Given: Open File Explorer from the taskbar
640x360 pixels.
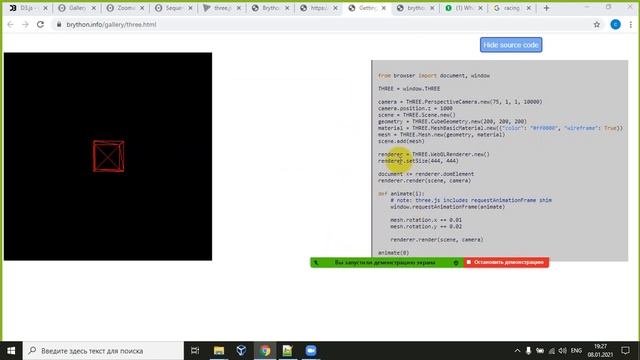Looking at the screenshot, I should [219, 351].
